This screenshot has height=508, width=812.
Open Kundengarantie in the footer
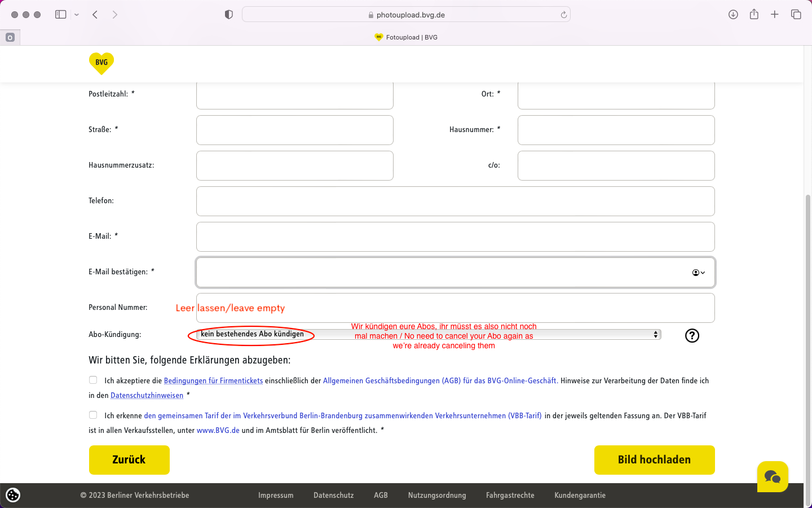point(580,495)
